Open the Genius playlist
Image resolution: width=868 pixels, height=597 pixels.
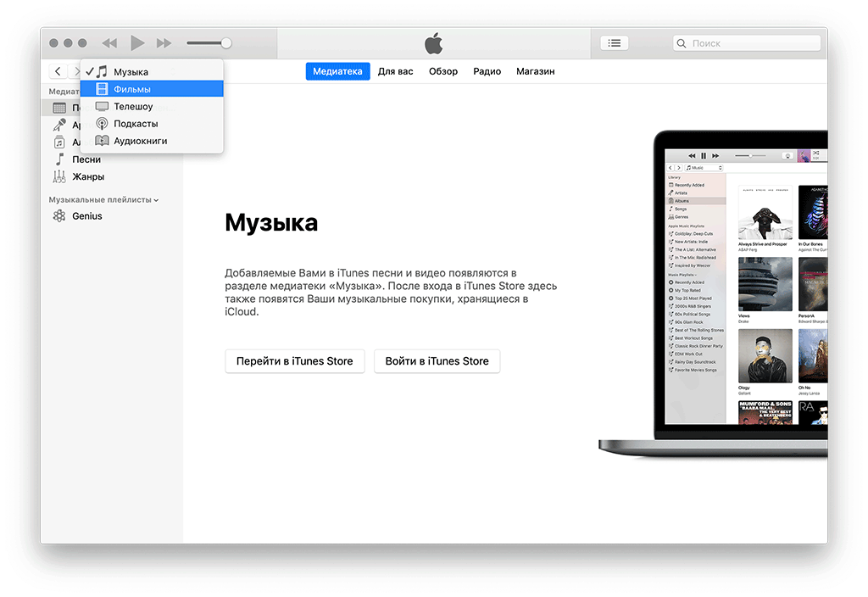click(x=113, y=216)
